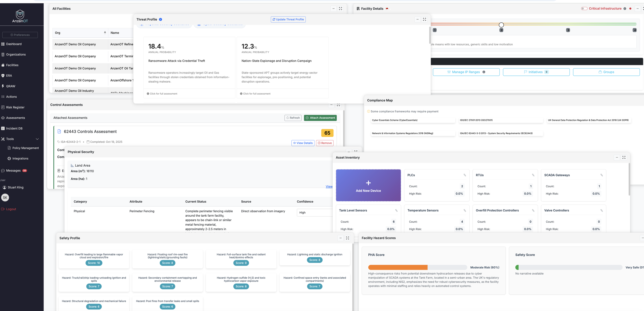
Task: Toggle the Critical Infrastructure switch
Action: pyautogui.click(x=584, y=9)
